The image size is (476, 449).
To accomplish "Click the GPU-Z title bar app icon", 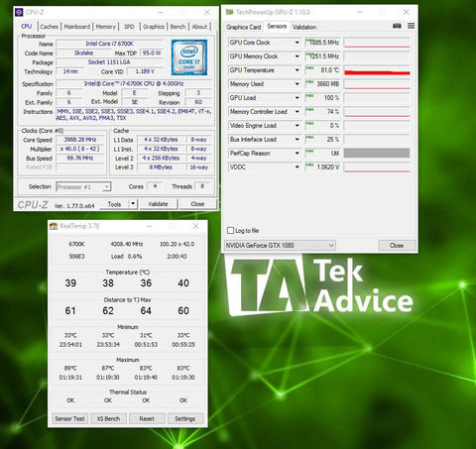I will click(229, 12).
